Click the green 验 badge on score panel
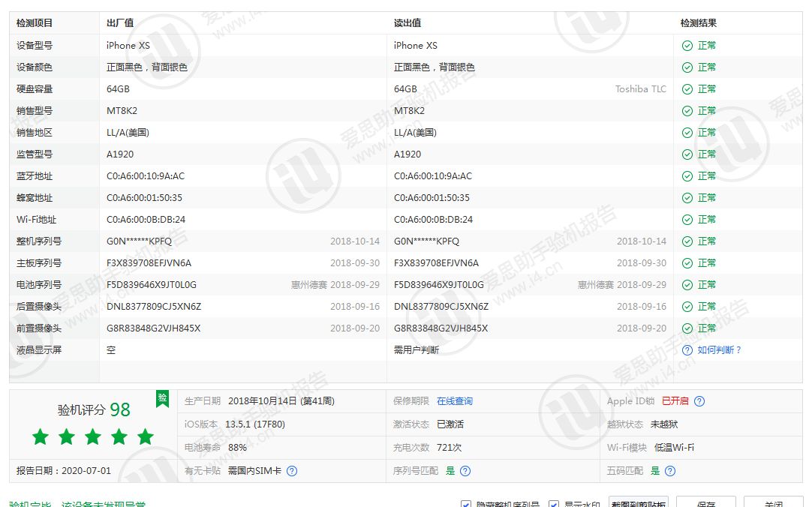 click(162, 397)
